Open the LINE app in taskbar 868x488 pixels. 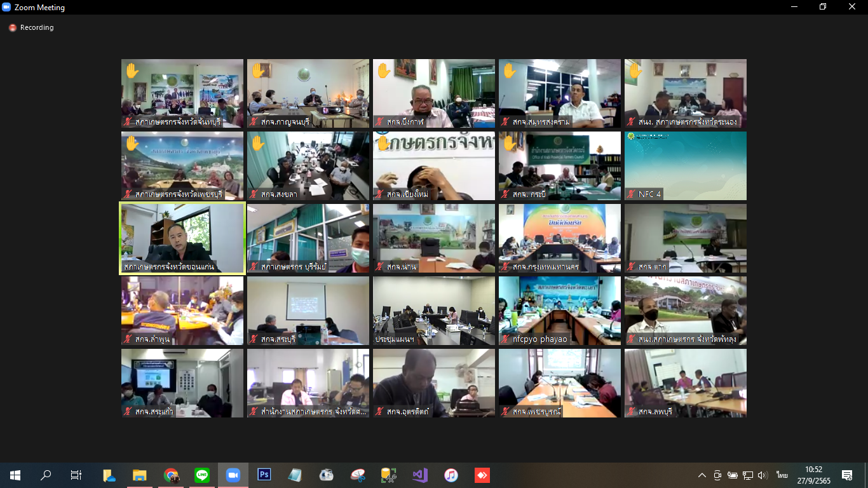point(202,475)
